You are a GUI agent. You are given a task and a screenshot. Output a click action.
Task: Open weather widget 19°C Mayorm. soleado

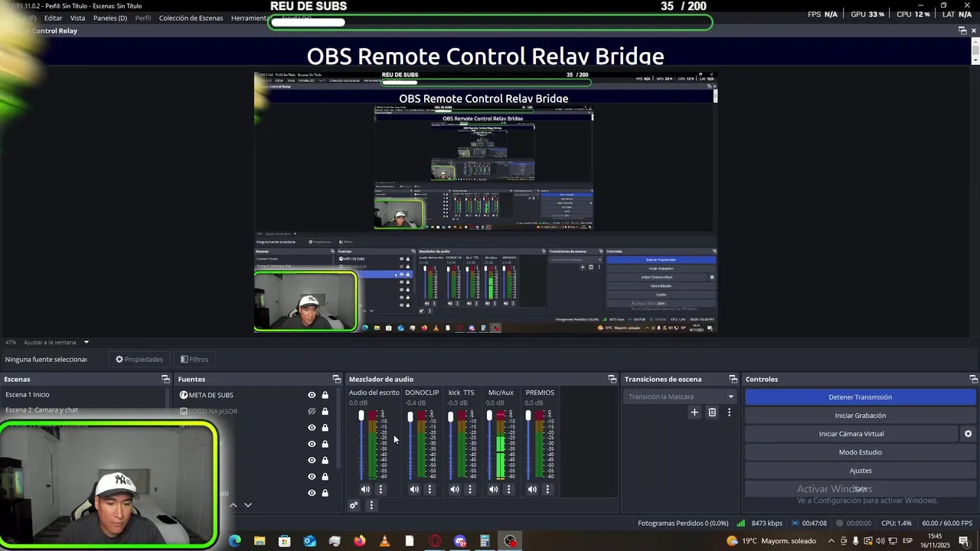point(770,541)
